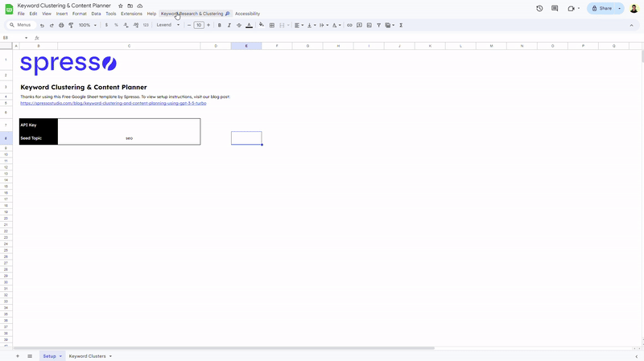Format as currency
This screenshot has width=644, height=361.
pyautogui.click(x=106, y=26)
